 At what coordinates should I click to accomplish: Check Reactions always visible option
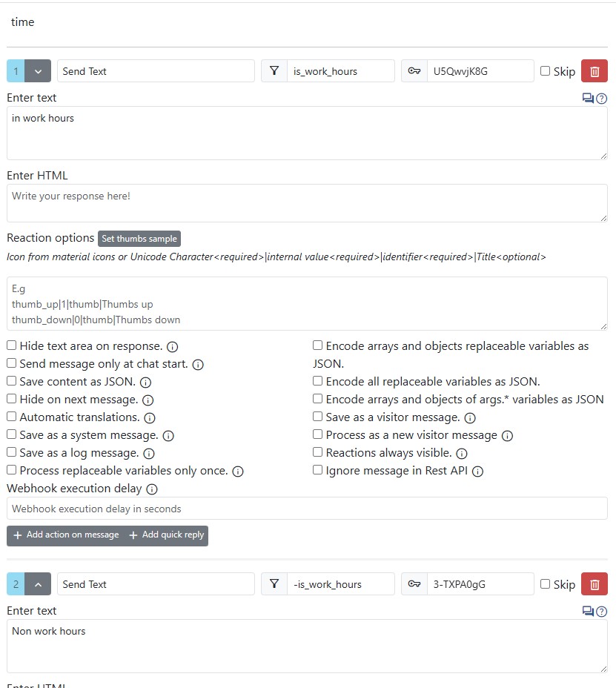coord(318,452)
